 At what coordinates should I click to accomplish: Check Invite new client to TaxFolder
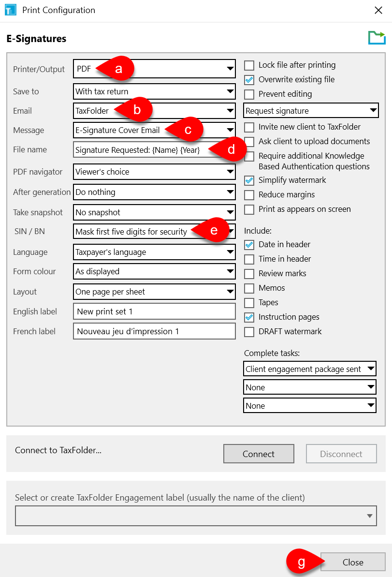click(x=249, y=127)
